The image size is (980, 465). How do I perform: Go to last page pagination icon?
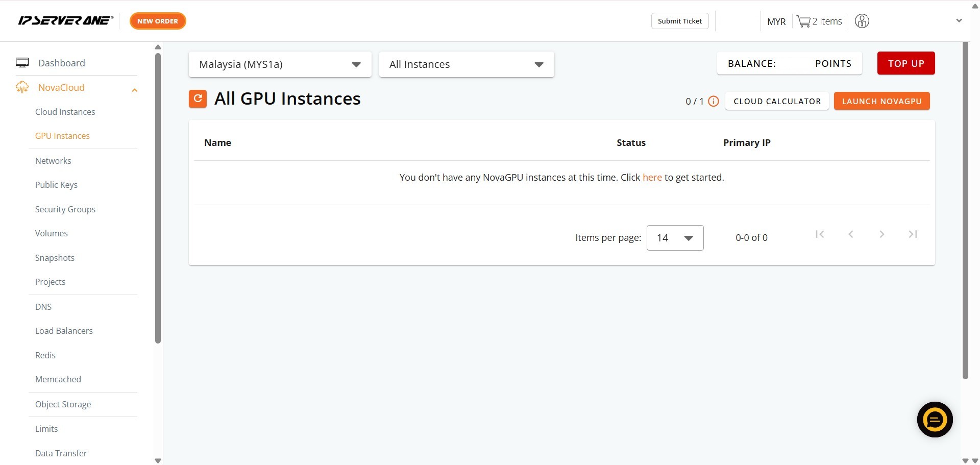[x=913, y=234]
